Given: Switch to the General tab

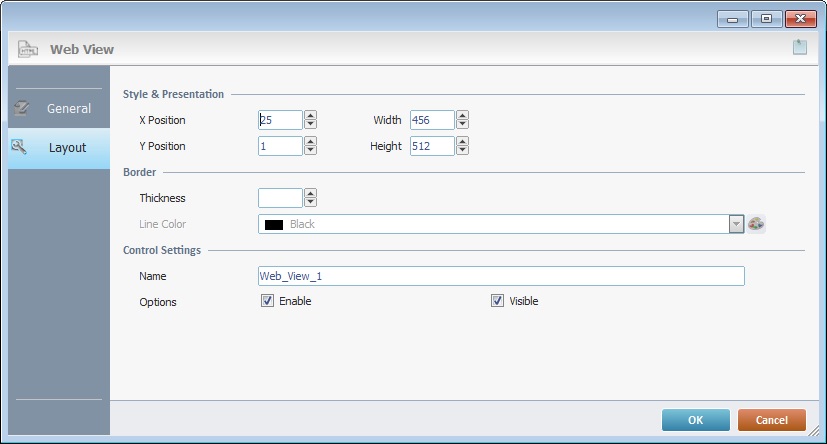Looking at the screenshot, I should pos(68,108).
